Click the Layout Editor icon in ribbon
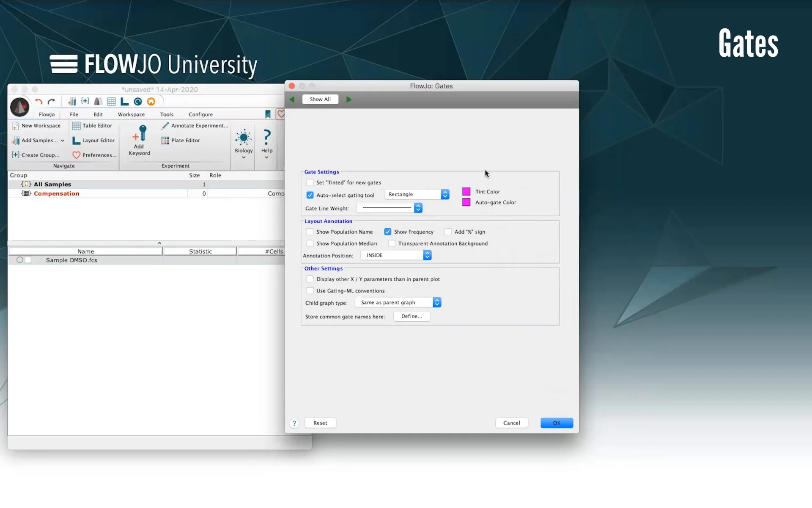The width and height of the screenshot is (812, 508). coord(77,141)
